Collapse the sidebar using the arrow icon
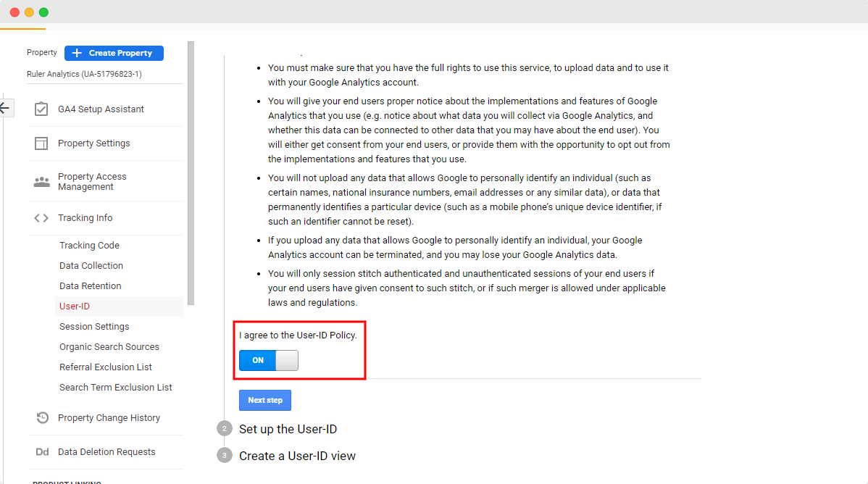 6,107
